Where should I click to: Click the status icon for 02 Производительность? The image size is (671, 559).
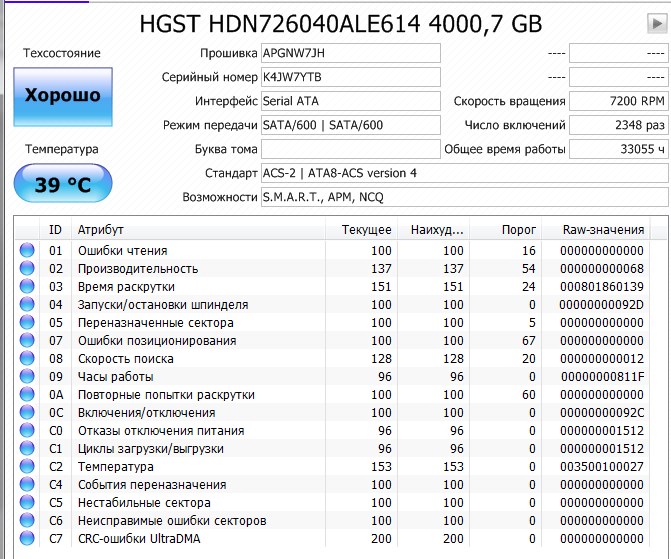[27, 268]
